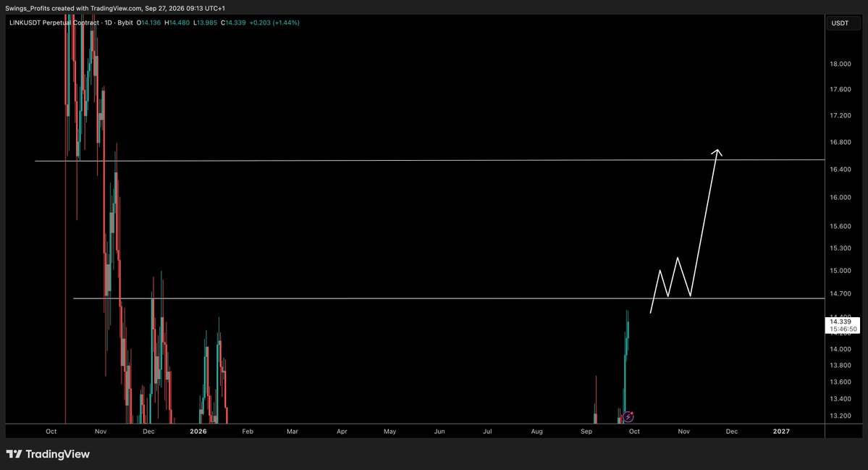Click the 1D interval label
This screenshot has height=470, width=868.
coord(108,22)
